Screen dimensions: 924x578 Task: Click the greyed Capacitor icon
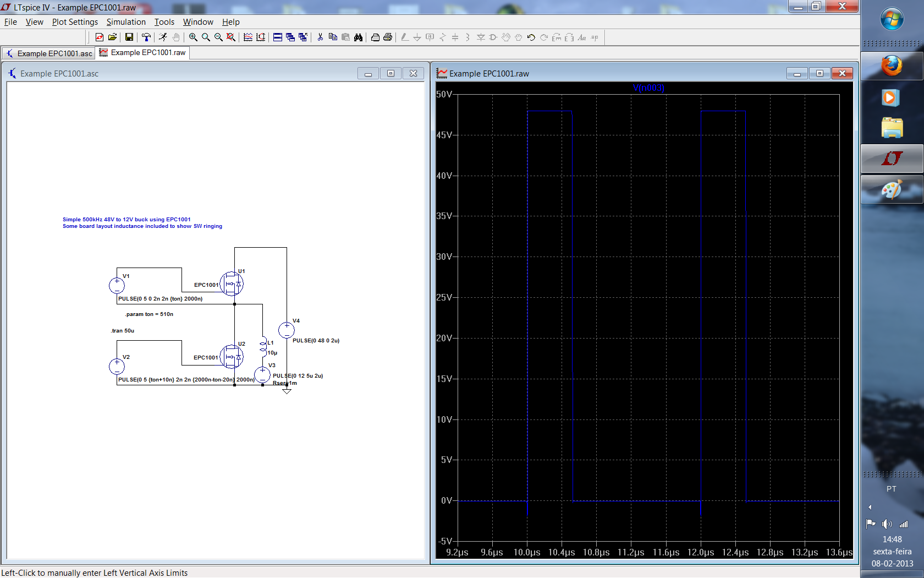(x=455, y=37)
